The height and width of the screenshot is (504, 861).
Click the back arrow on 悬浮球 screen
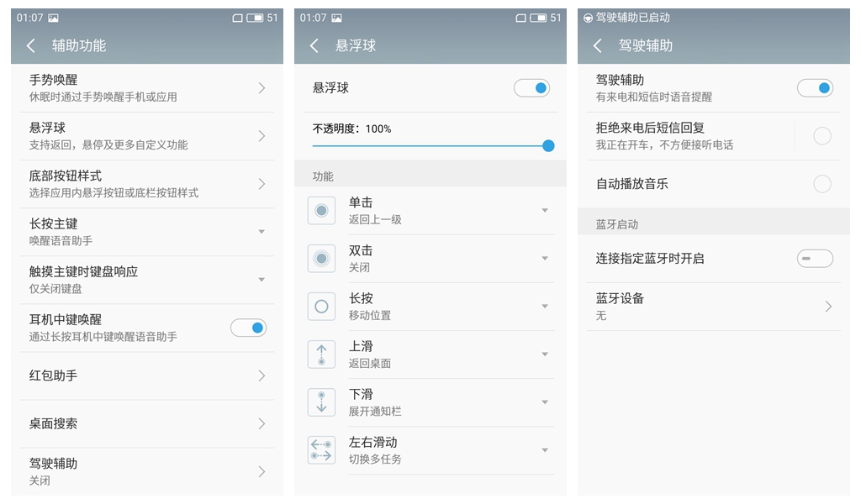tap(313, 45)
